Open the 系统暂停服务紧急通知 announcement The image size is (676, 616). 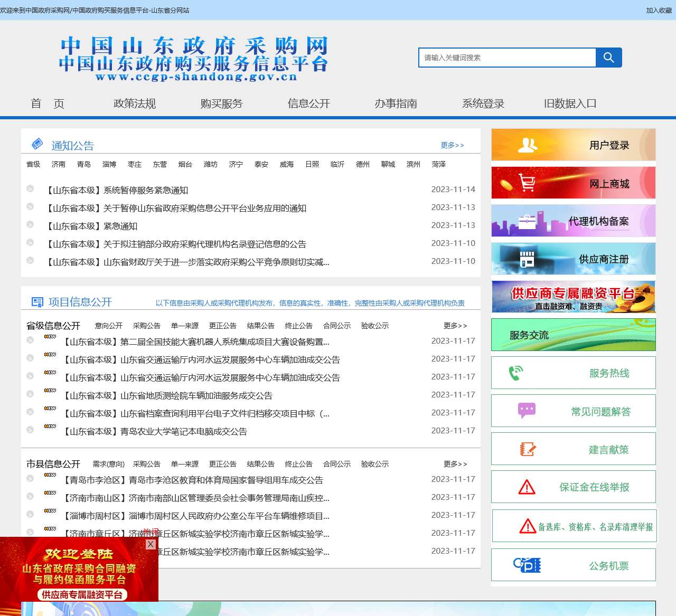(x=118, y=190)
